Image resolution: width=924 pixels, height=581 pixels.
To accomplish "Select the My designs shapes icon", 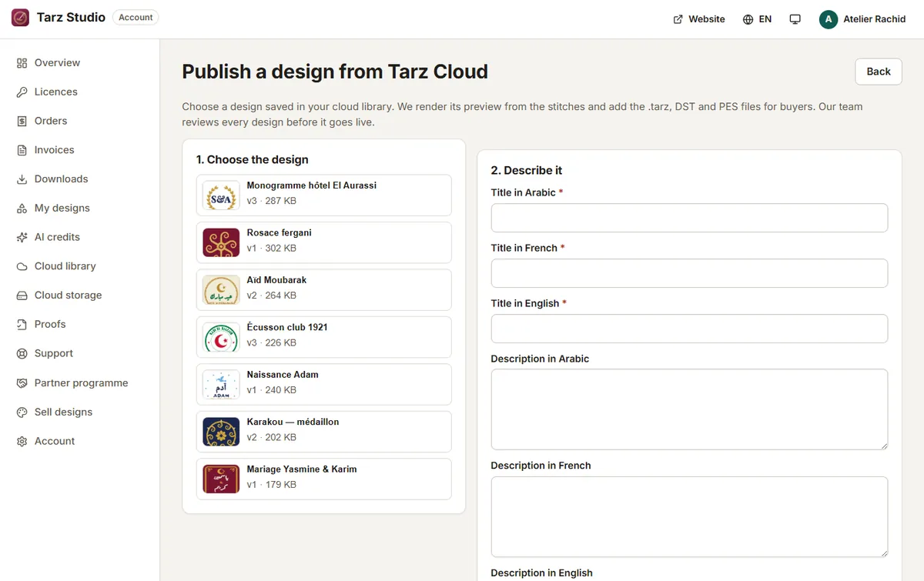I will [22, 209].
